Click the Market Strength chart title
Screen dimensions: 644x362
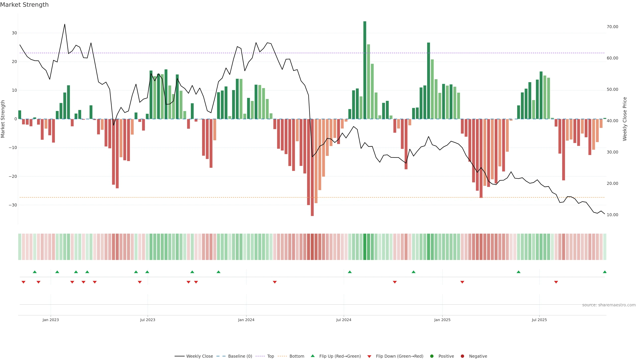[24, 5]
